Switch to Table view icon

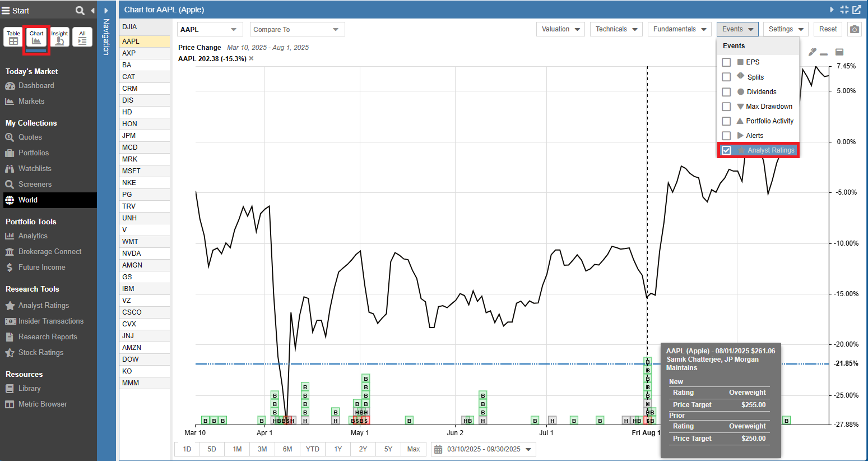click(13, 38)
